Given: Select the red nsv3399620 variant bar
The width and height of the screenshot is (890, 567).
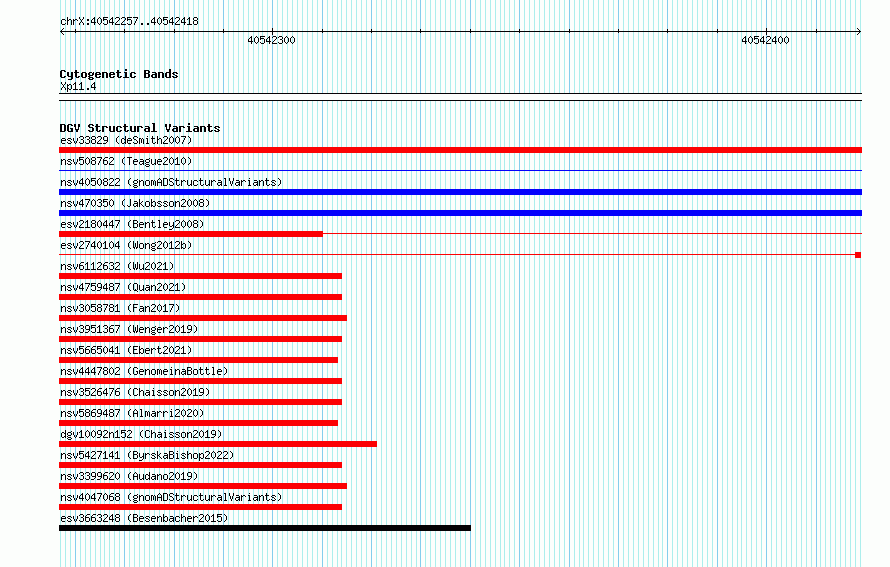Looking at the screenshot, I should pos(203,486).
